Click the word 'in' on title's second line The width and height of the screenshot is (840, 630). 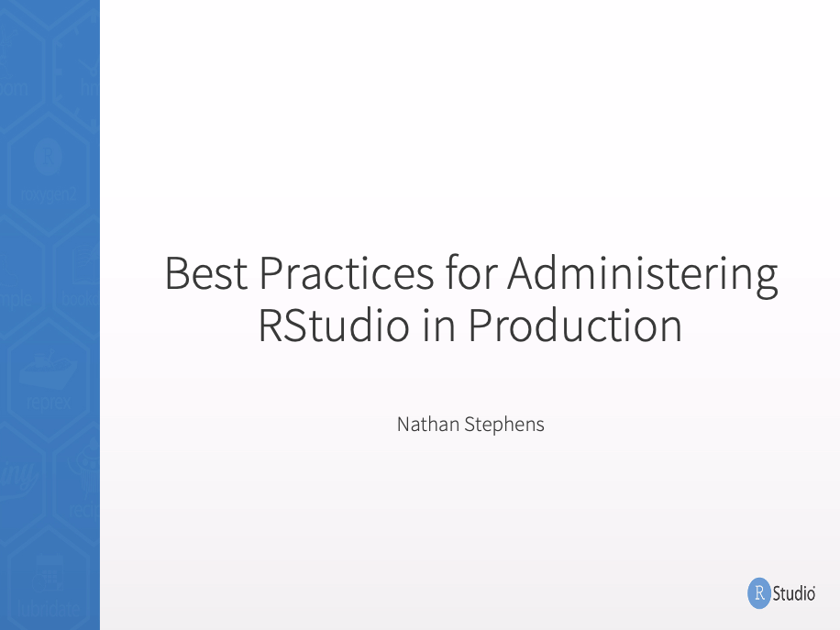pos(437,326)
